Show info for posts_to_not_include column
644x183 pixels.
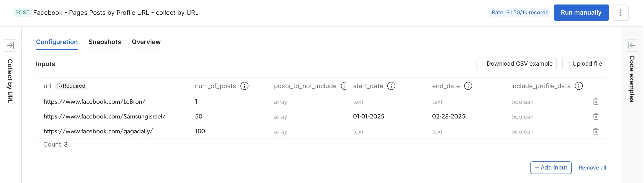(344, 86)
